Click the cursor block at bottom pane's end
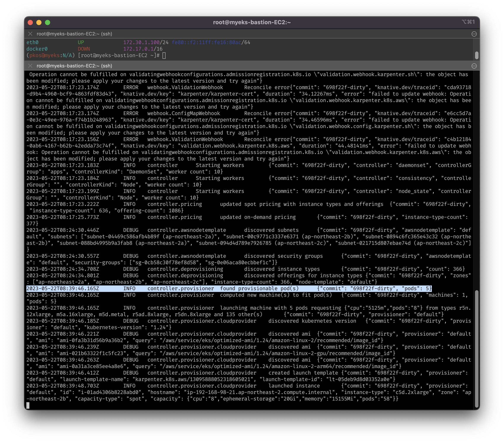This screenshot has width=504, height=442. coord(28,405)
